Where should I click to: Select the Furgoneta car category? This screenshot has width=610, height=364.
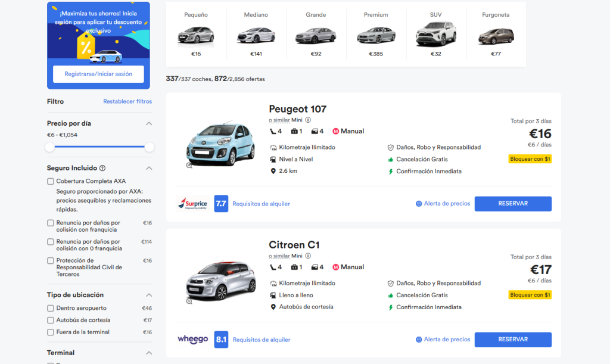coord(496,35)
